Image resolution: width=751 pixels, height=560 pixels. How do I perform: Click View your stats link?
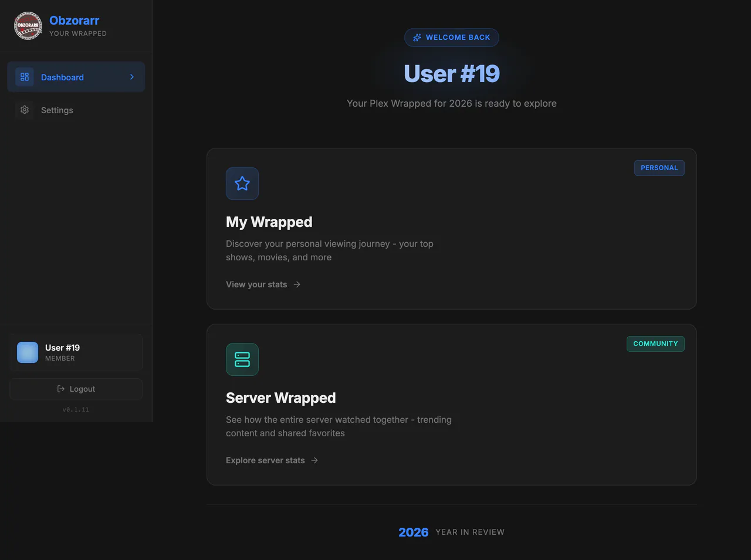click(263, 284)
